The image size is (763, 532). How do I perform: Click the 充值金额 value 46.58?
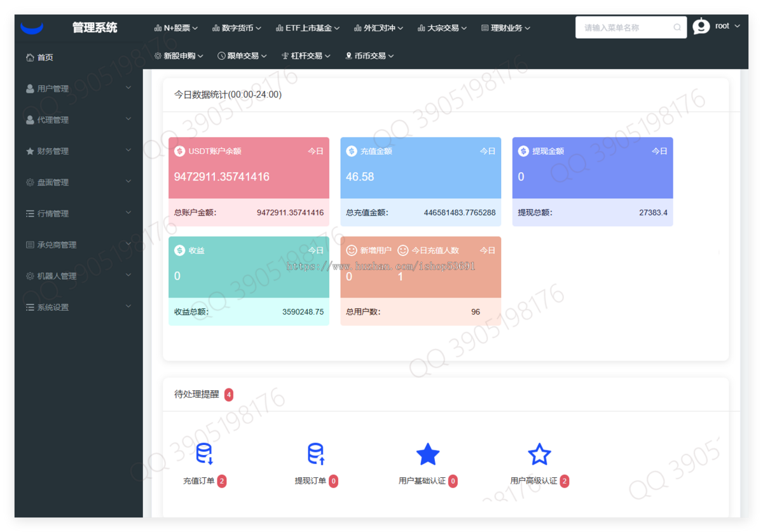tap(360, 177)
